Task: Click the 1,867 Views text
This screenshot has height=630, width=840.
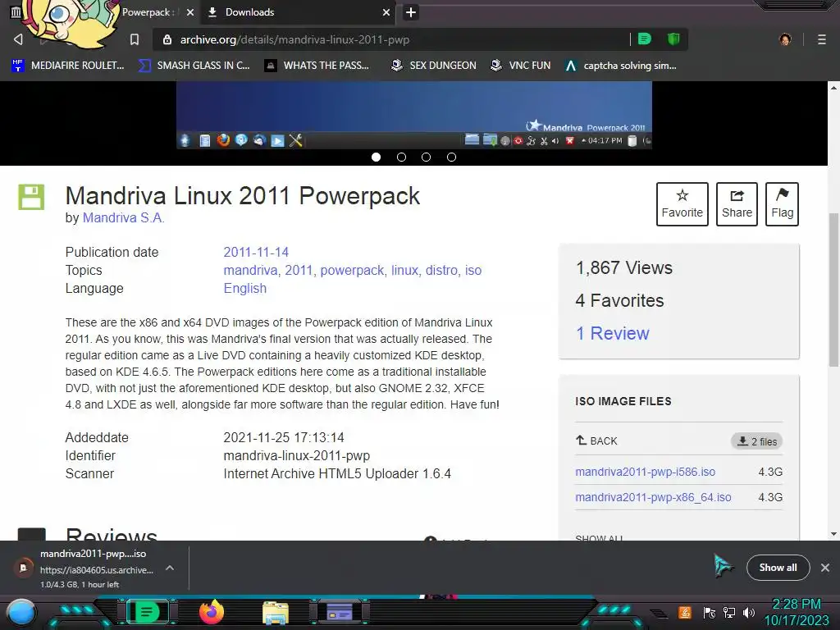Action: 623,268
